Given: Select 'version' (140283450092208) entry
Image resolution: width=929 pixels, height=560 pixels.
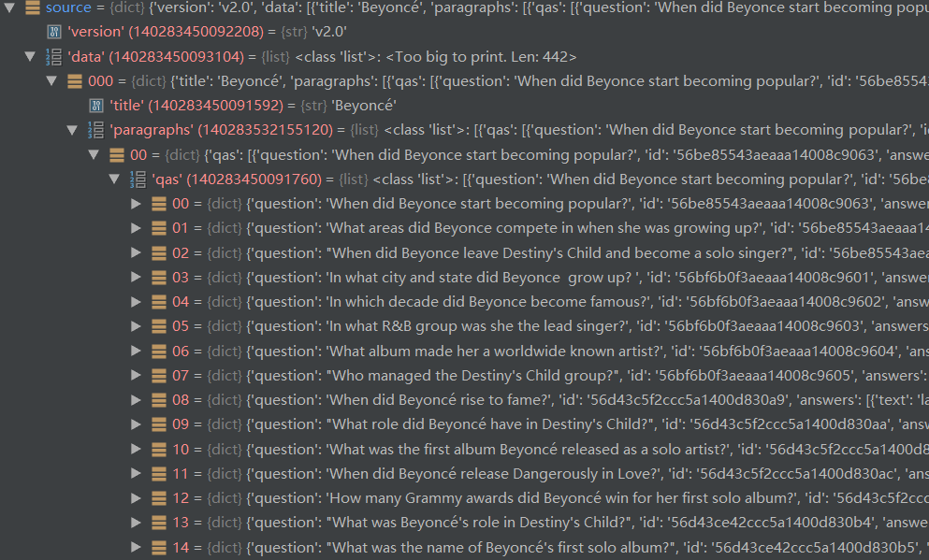Looking at the screenshot, I should (x=166, y=32).
